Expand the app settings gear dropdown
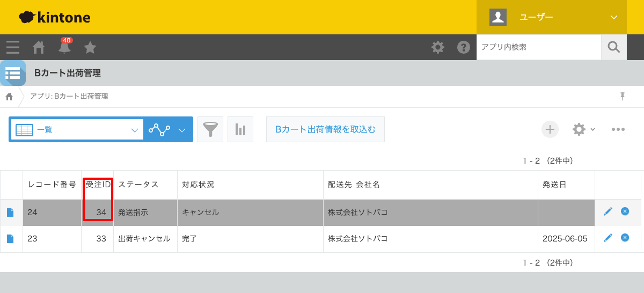This screenshot has width=644, height=293. pos(583,129)
